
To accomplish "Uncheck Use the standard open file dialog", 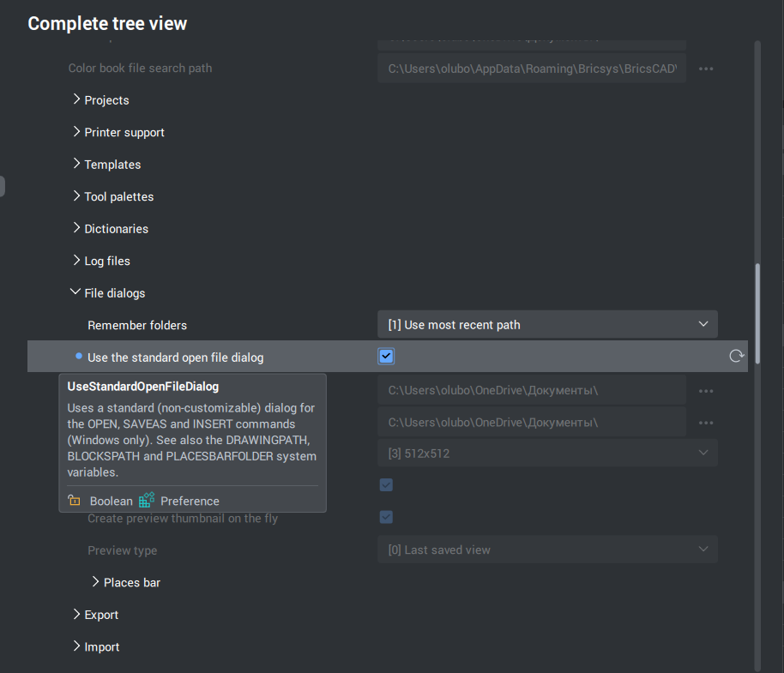I will pos(386,357).
